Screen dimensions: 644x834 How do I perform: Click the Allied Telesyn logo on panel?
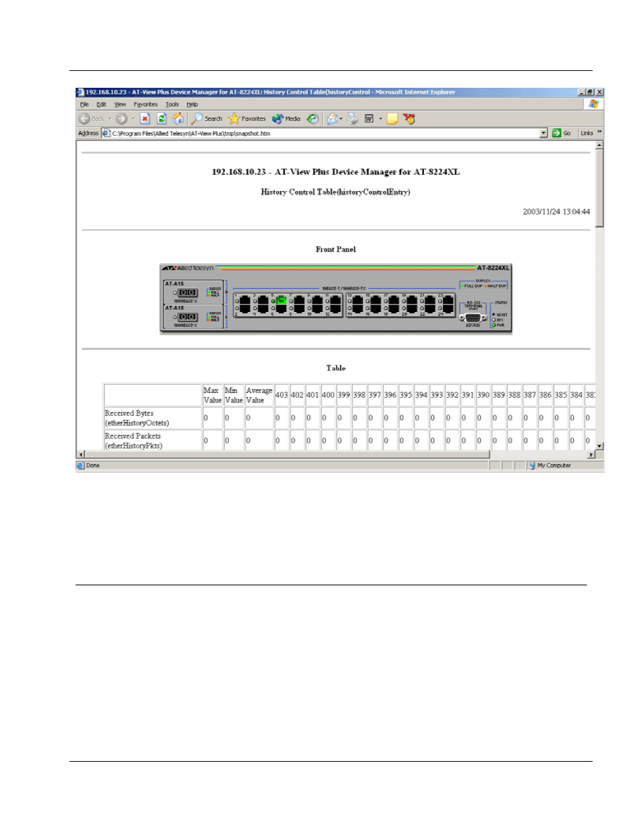[188, 268]
